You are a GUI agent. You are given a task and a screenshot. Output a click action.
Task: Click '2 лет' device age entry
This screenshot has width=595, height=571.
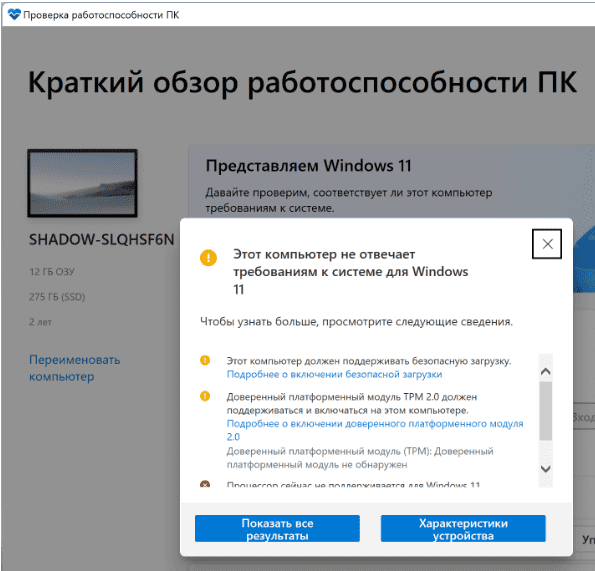pyautogui.click(x=40, y=322)
